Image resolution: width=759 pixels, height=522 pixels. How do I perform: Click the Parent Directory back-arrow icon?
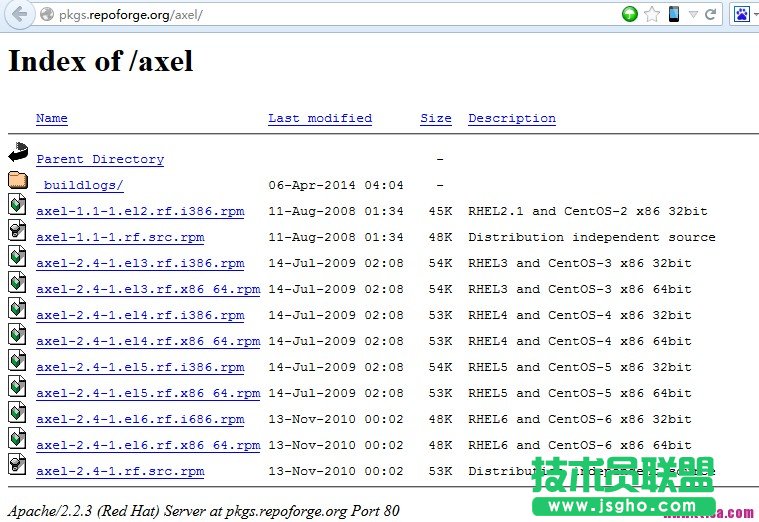(18, 154)
